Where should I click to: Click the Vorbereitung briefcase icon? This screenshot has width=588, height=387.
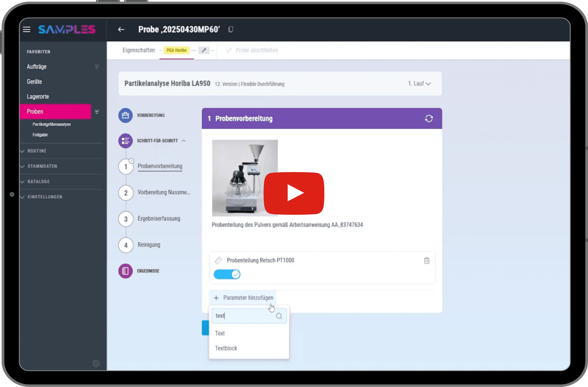click(x=125, y=115)
